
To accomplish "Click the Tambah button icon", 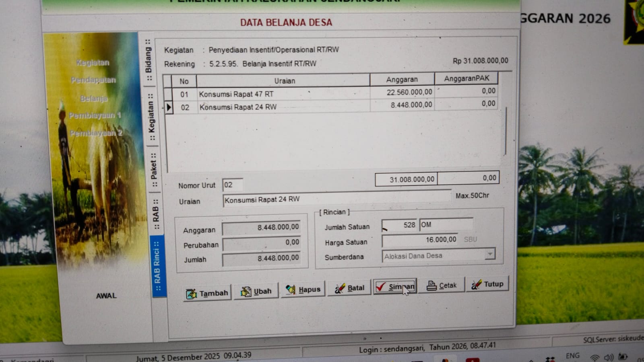I will [191, 294].
